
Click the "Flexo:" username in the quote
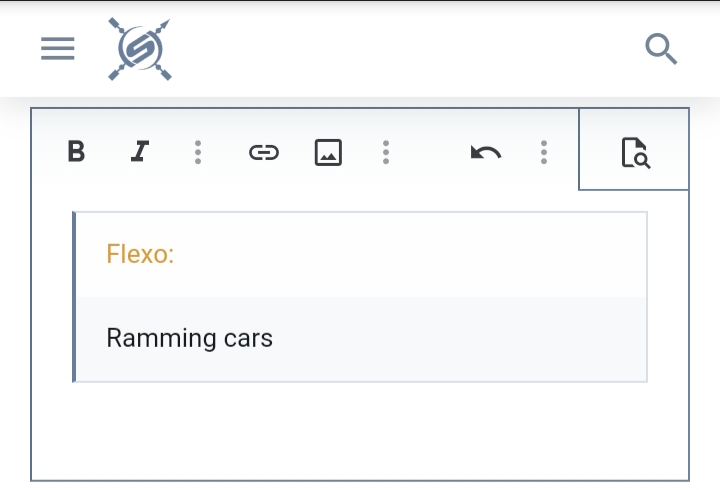pos(140,254)
